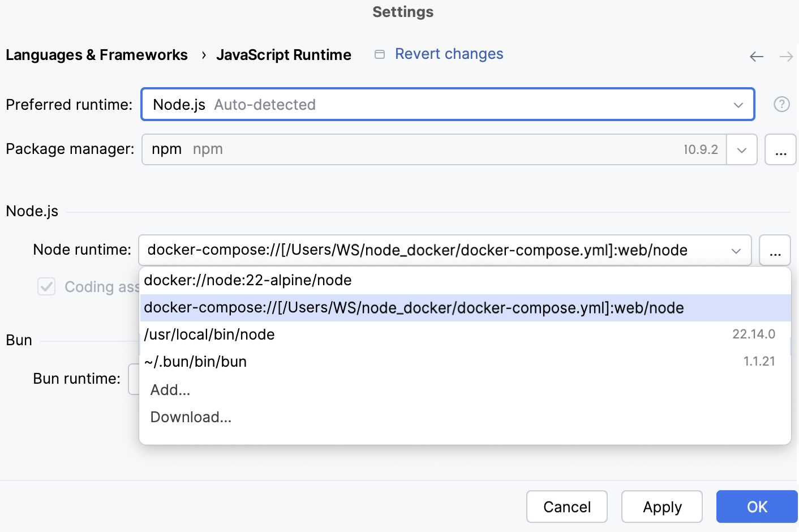
Task: Click the revert changes icon beside the breadcrumb
Action: [x=379, y=54]
